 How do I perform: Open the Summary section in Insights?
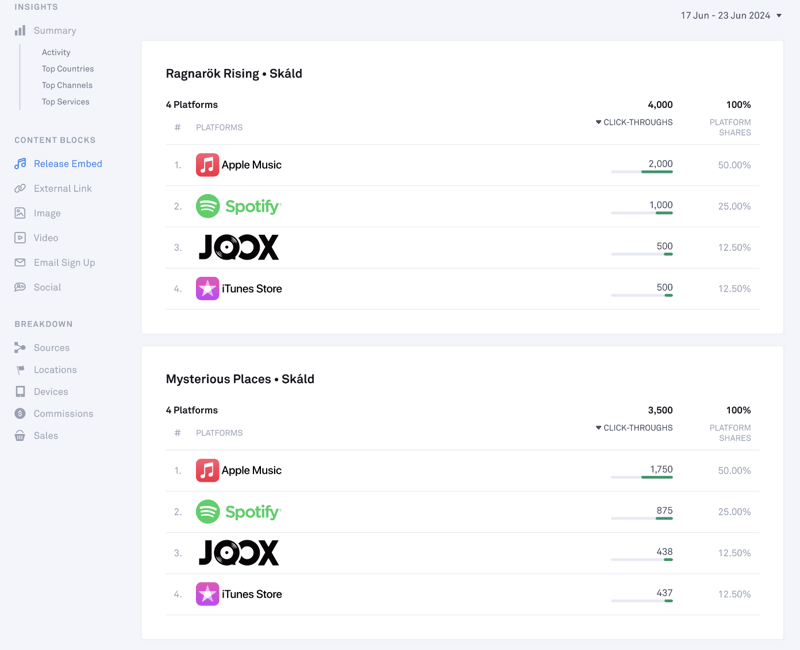click(x=54, y=31)
